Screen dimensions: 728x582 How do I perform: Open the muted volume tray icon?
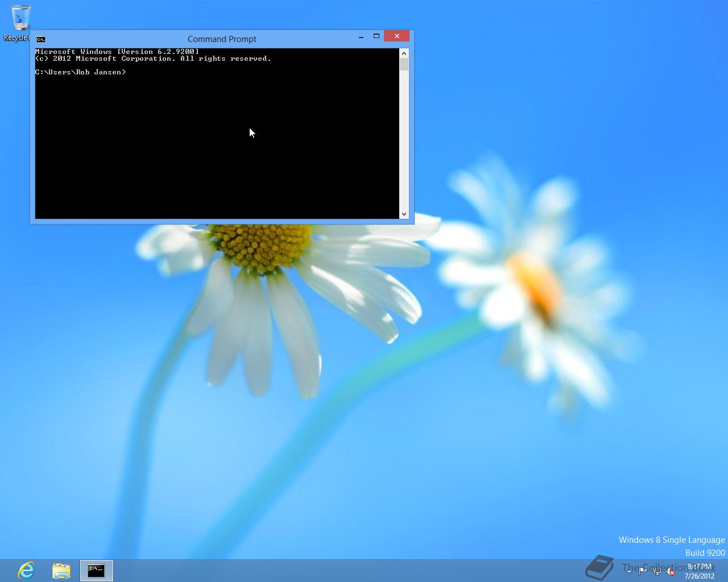tap(671, 571)
